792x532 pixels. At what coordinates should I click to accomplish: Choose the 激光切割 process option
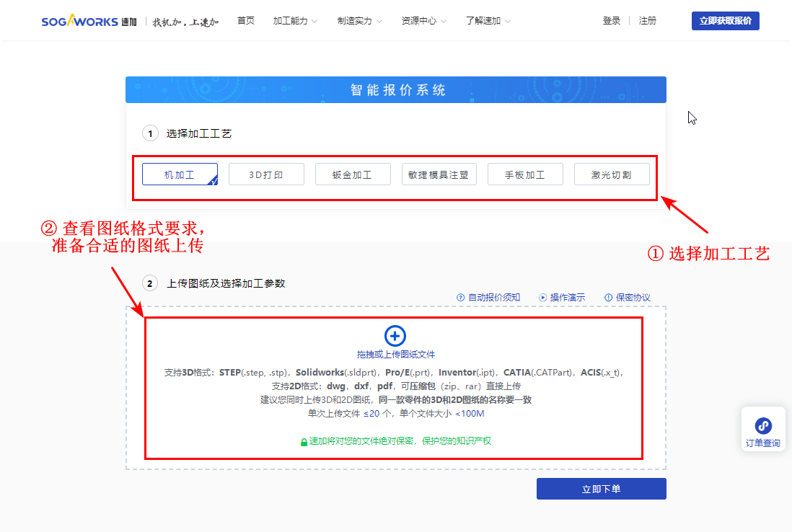(612, 174)
